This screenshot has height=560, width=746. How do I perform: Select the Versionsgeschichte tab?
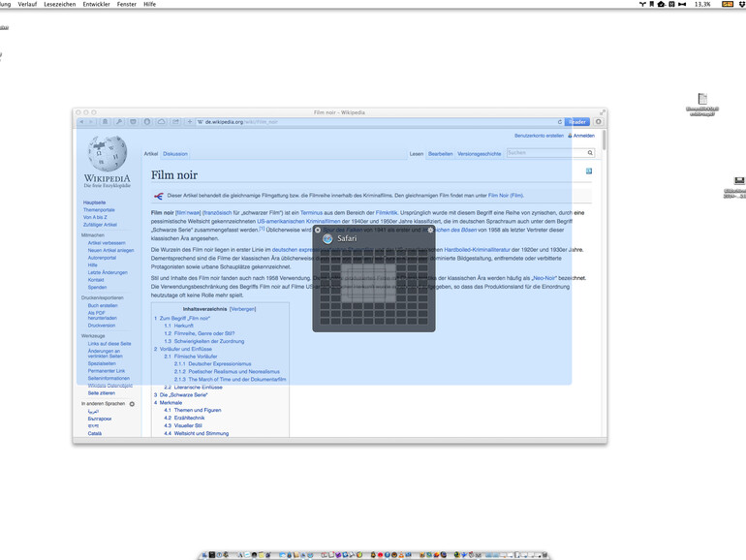coord(479,154)
